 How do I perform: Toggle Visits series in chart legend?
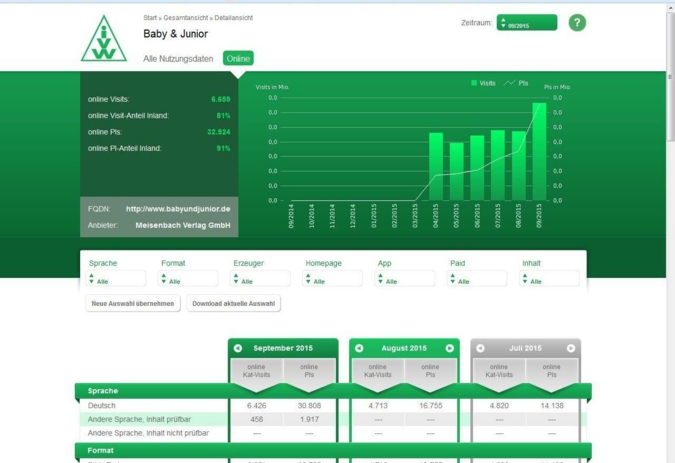coord(484,83)
